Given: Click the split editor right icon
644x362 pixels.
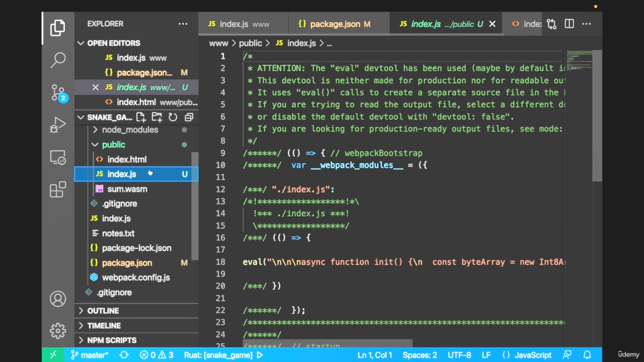Looking at the screenshot, I should click(x=569, y=24).
